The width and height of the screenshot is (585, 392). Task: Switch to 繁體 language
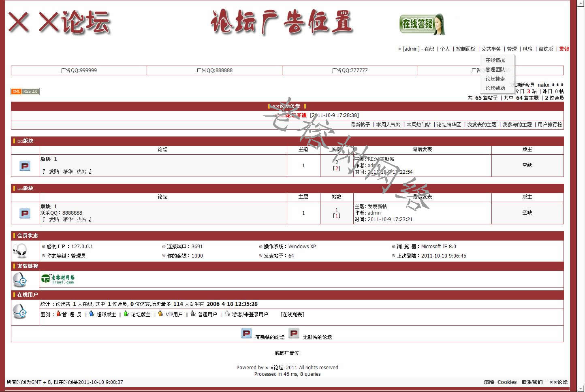pyautogui.click(x=564, y=49)
